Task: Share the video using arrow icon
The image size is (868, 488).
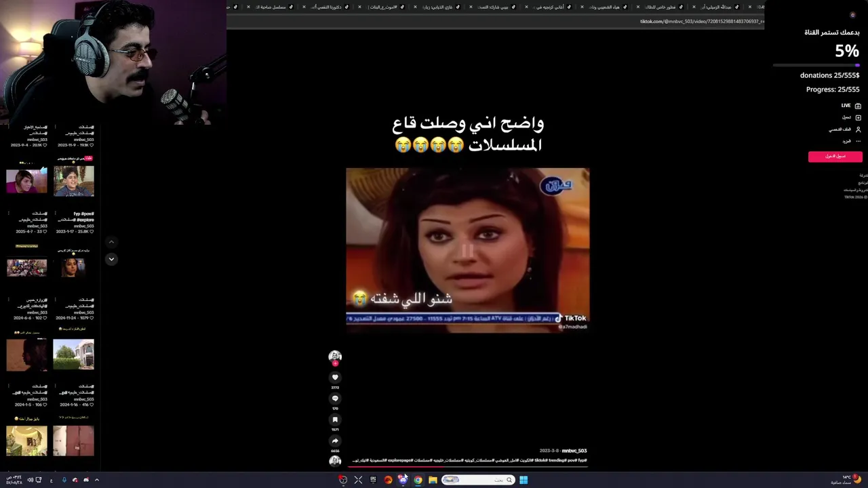Action: pyautogui.click(x=335, y=441)
